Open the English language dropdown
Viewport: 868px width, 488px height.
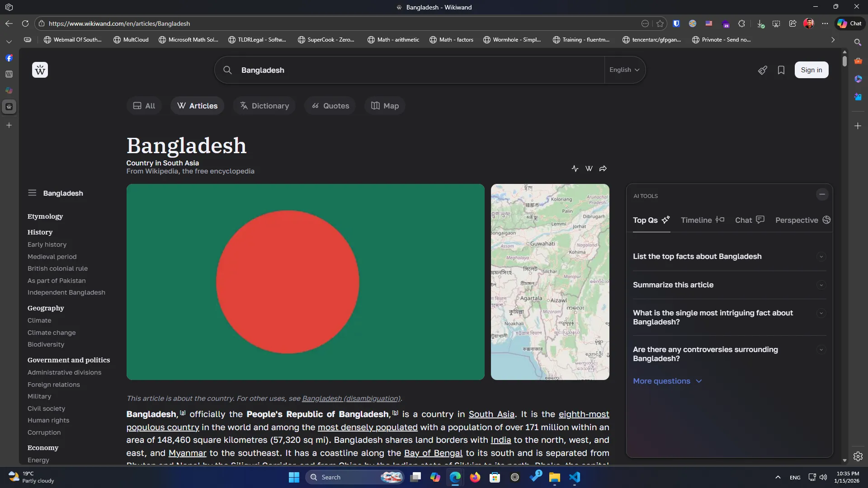point(624,70)
